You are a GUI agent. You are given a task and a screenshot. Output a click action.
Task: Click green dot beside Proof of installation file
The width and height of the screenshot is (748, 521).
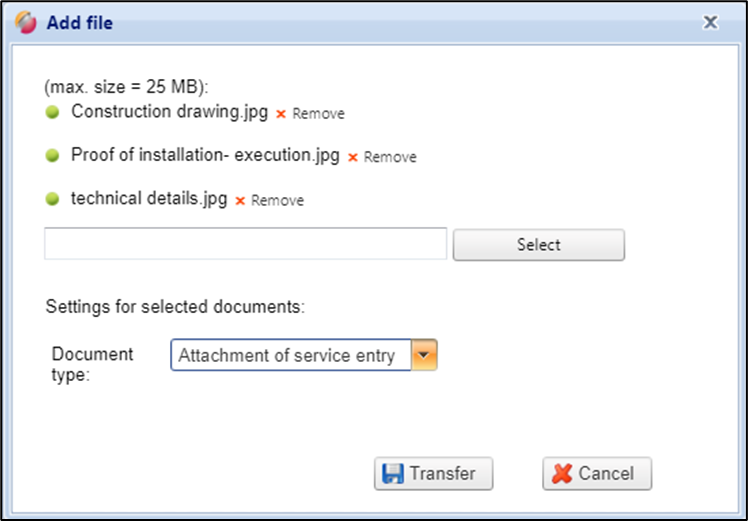(x=53, y=156)
